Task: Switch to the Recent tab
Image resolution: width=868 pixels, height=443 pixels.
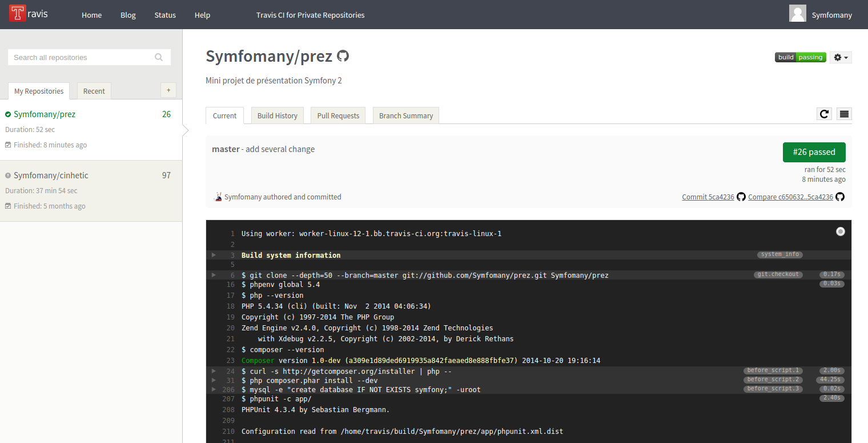Action: pos(94,91)
